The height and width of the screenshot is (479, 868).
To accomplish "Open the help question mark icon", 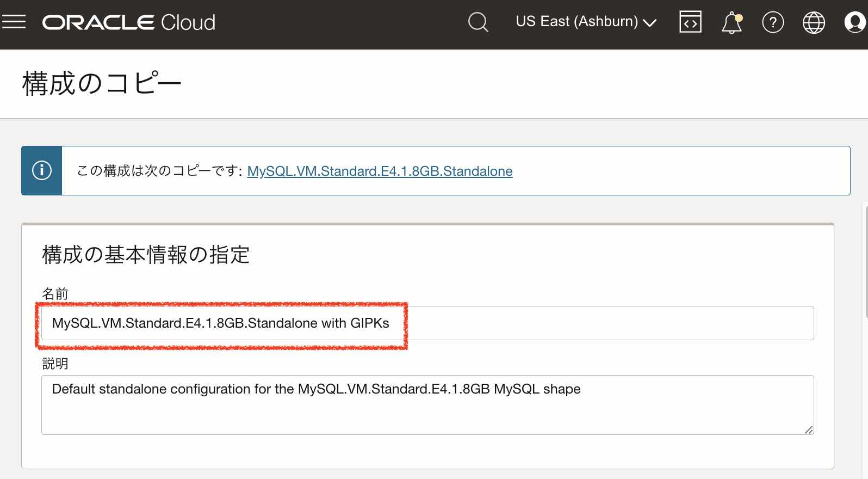I will point(773,22).
